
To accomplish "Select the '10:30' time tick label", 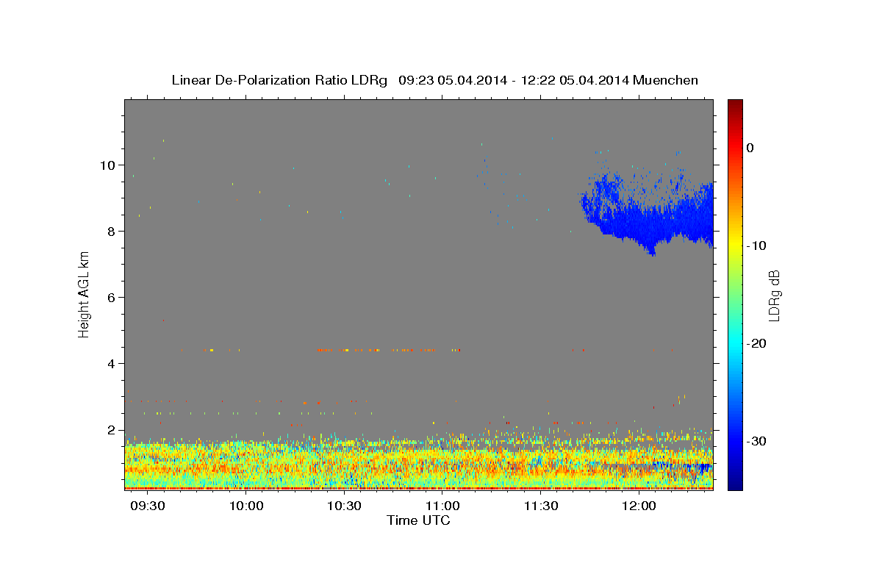I will tap(344, 506).
